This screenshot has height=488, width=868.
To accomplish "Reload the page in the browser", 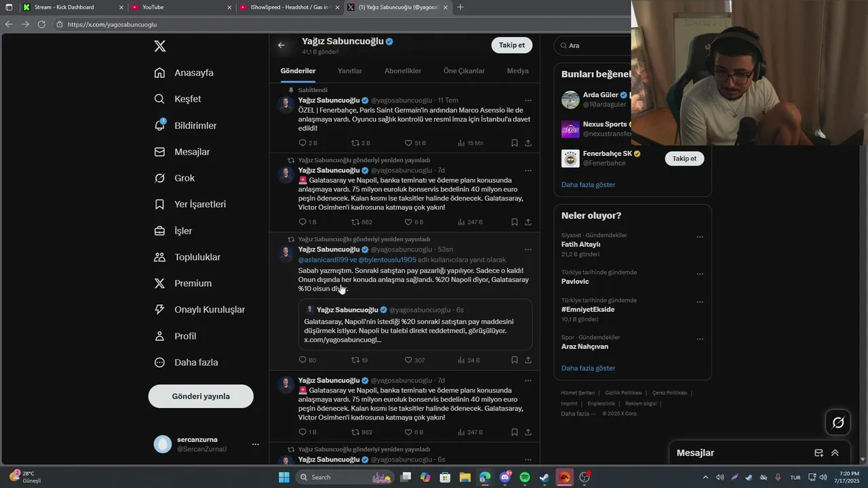I will coord(41,24).
